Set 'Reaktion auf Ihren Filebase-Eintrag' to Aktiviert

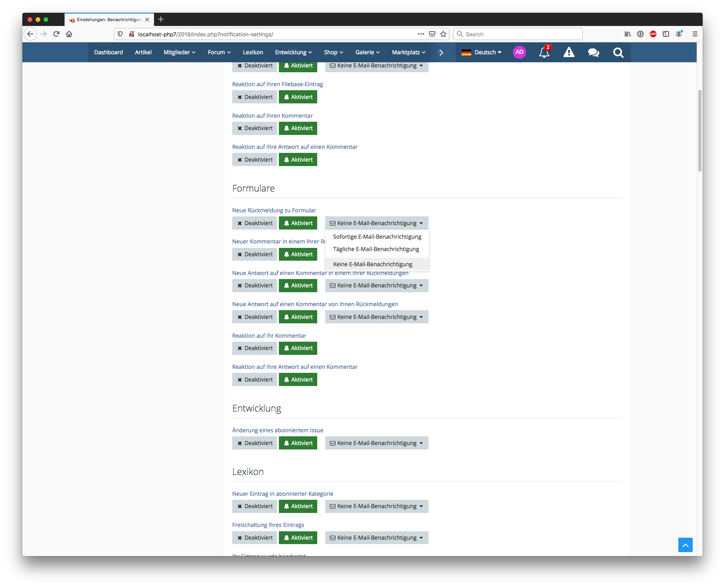tap(298, 97)
